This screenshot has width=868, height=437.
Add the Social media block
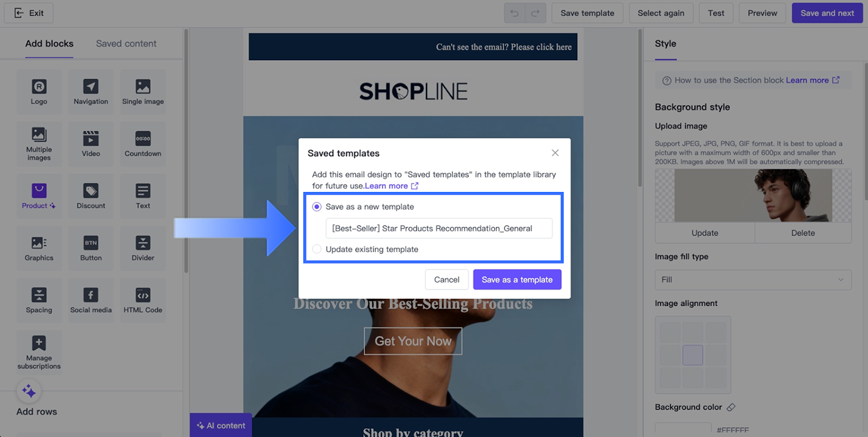pyautogui.click(x=91, y=300)
